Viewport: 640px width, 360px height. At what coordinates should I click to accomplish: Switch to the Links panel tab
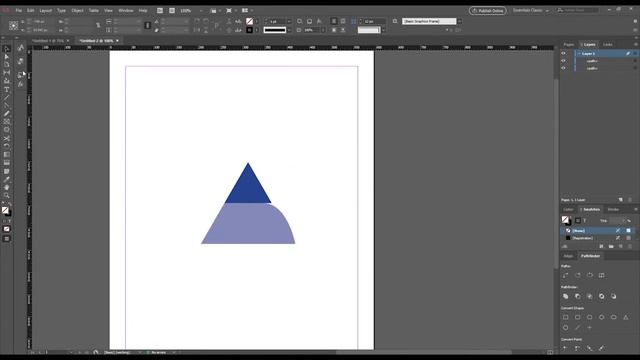pyautogui.click(x=607, y=44)
